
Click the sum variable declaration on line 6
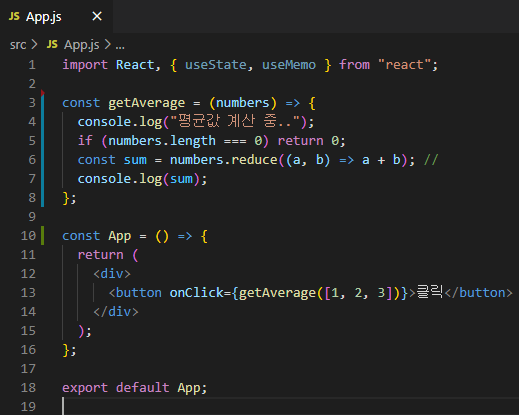[x=135, y=160]
